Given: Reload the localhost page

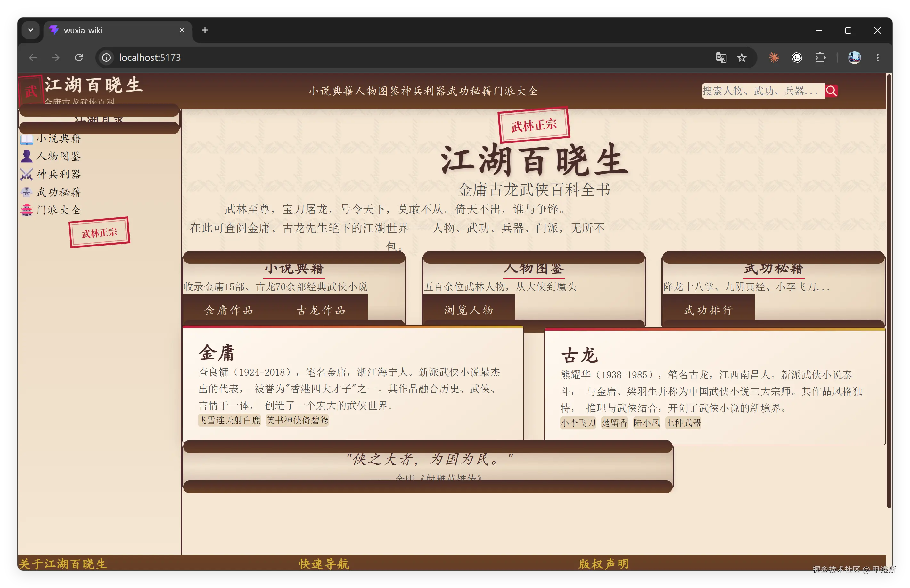Looking at the screenshot, I should pos(79,58).
